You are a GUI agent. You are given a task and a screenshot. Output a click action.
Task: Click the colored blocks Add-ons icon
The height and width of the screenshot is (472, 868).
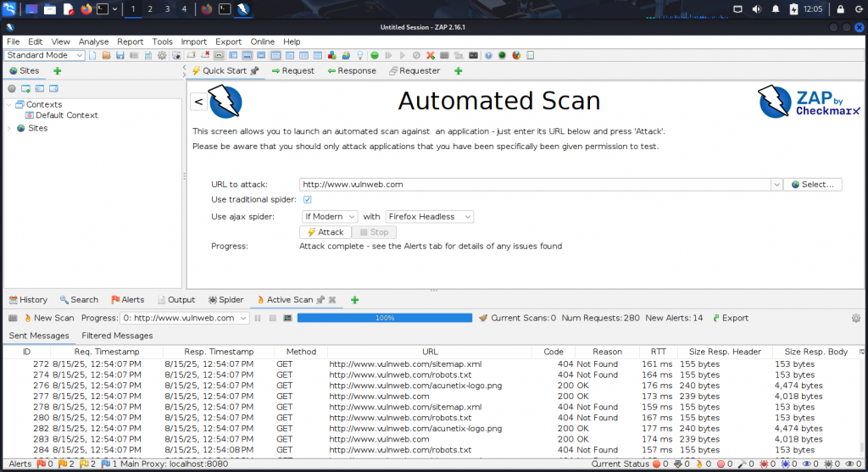click(x=332, y=55)
